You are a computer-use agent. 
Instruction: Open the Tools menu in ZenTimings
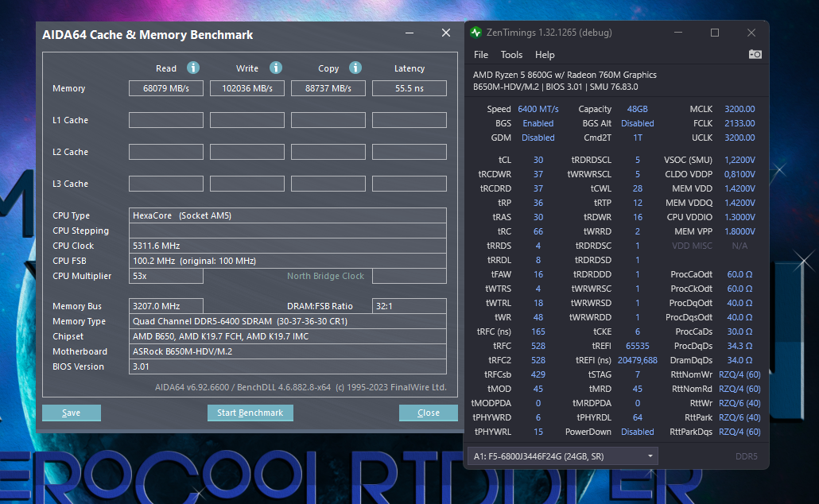point(511,55)
